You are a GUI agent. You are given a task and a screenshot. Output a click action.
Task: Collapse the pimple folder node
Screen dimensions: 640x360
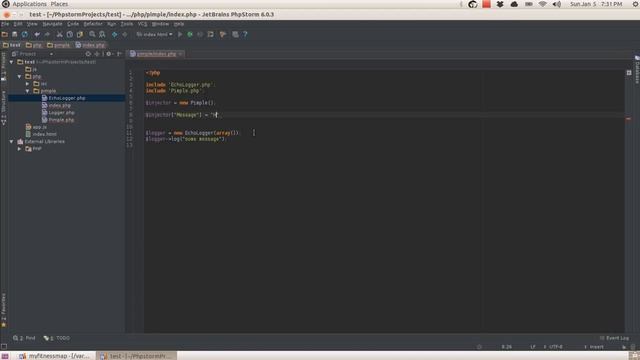[x=27, y=91]
